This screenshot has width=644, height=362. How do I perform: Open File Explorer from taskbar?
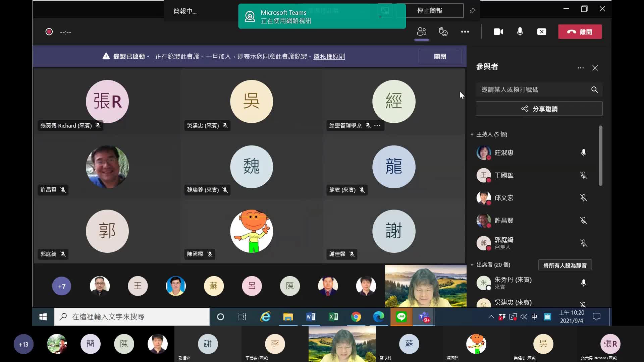pyautogui.click(x=288, y=317)
